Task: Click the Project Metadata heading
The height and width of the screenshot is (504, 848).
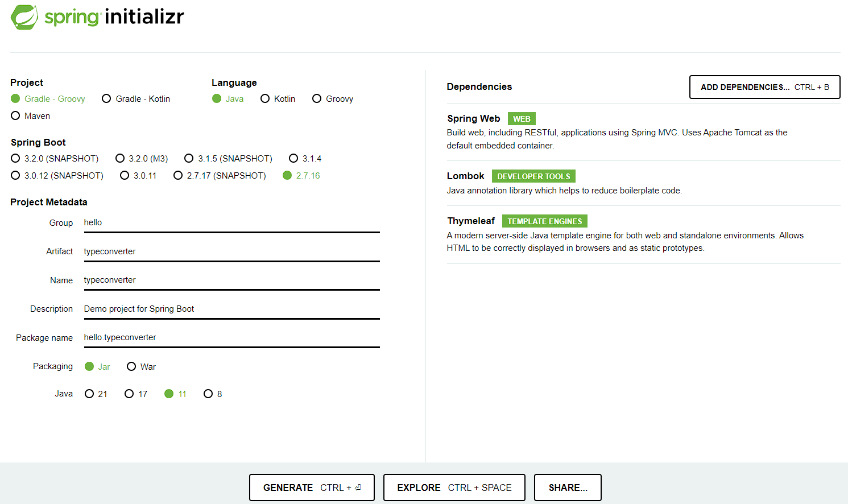Action: (49, 202)
